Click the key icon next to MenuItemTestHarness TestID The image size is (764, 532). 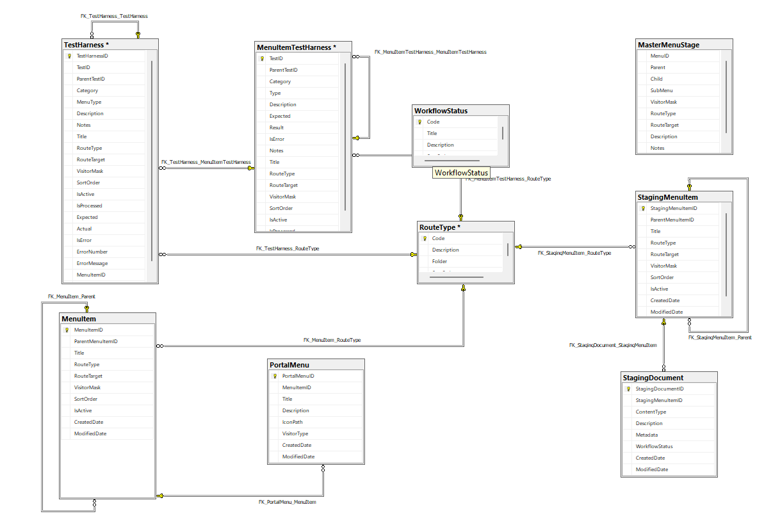(262, 58)
